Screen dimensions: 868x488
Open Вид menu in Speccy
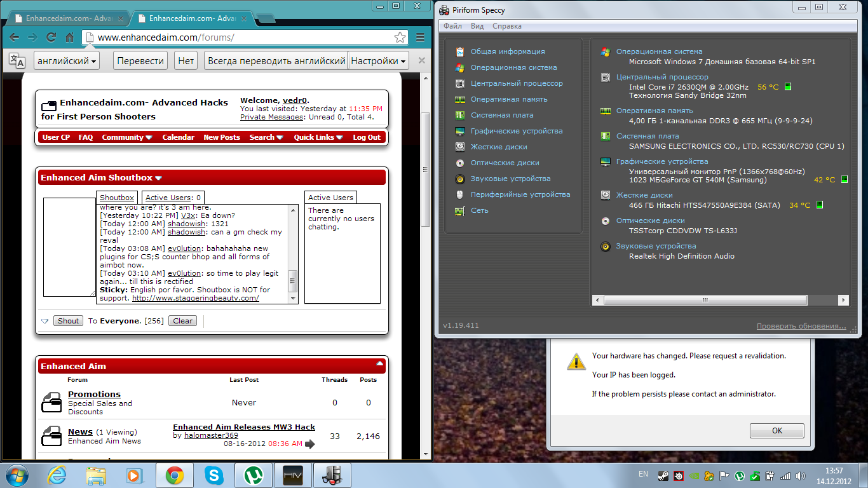[x=477, y=26]
